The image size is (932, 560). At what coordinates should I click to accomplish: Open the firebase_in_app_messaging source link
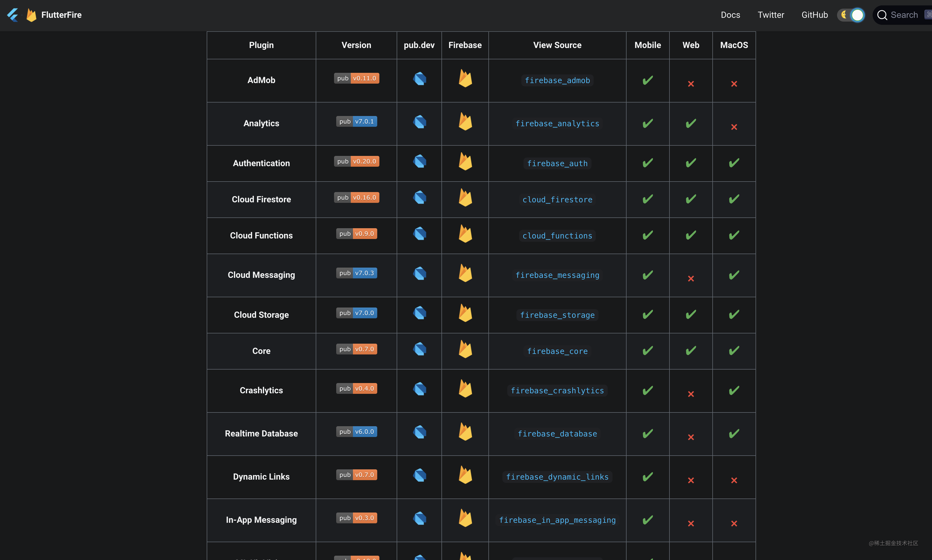coord(557,520)
